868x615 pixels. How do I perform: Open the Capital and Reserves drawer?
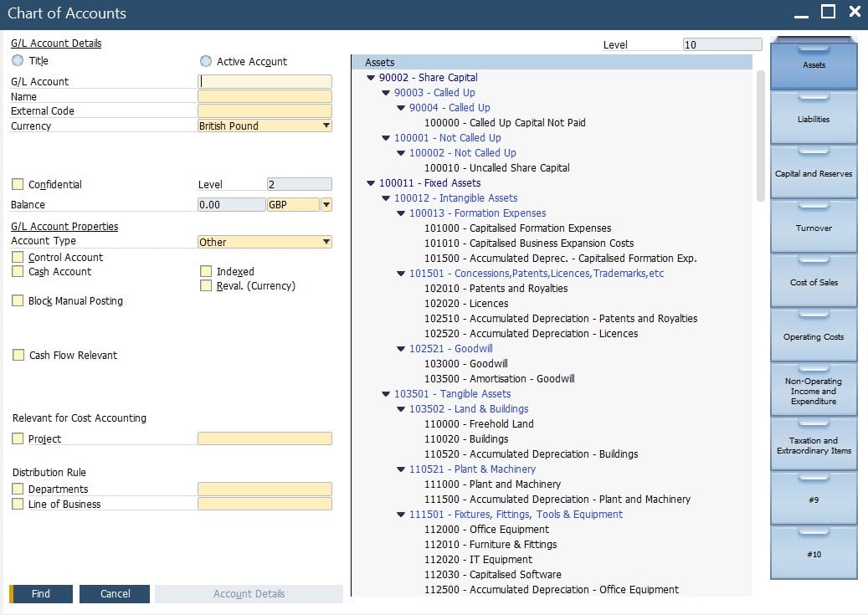pyautogui.click(x=814, y=174)
